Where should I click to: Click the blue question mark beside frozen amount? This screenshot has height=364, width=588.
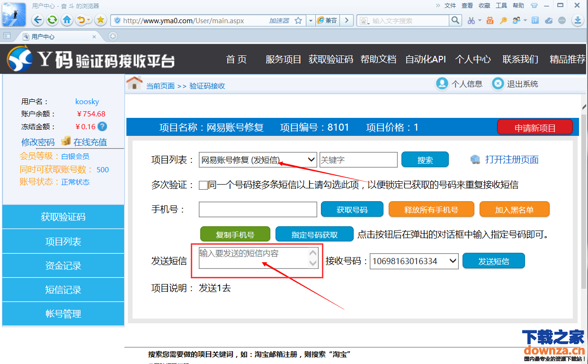(102, 126)
